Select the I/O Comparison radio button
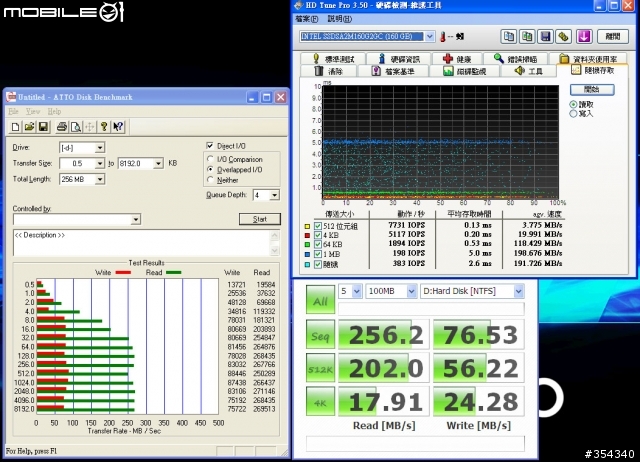 click(210, 159)
